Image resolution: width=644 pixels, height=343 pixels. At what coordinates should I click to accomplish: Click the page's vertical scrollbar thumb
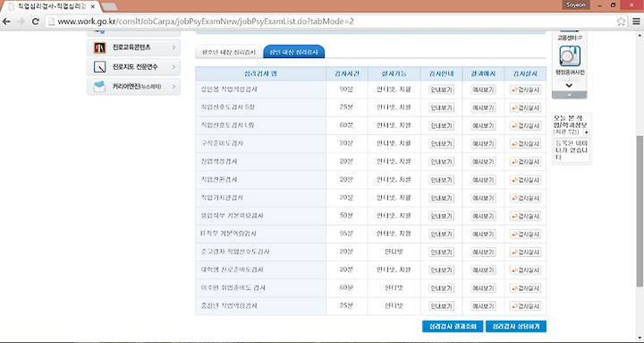pos(640,211)
